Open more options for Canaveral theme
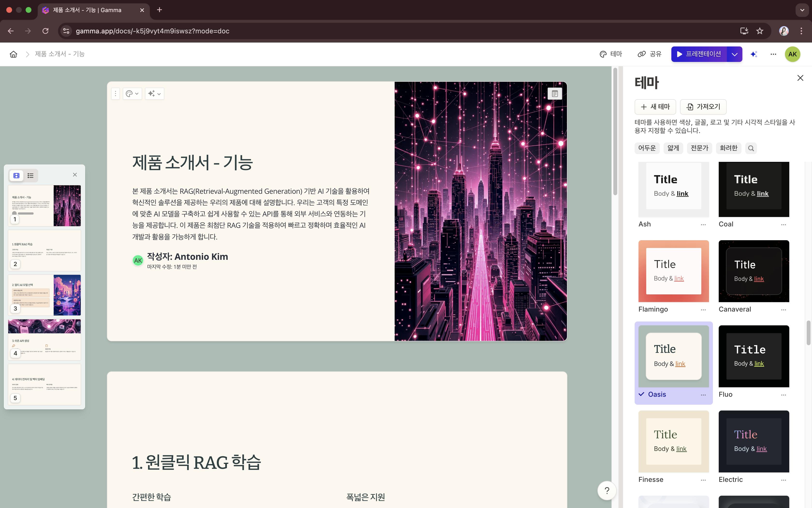This screenshot has height=508, width=812. coord(783,309)
